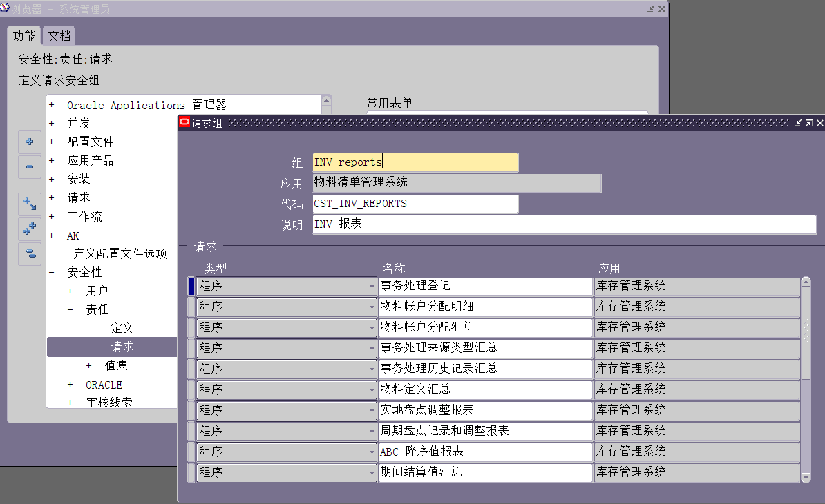The height and width of the screenshot is (504, 825).
Task: Click the name field 周期盘点记录和调整报表
Action: point(486,432)
